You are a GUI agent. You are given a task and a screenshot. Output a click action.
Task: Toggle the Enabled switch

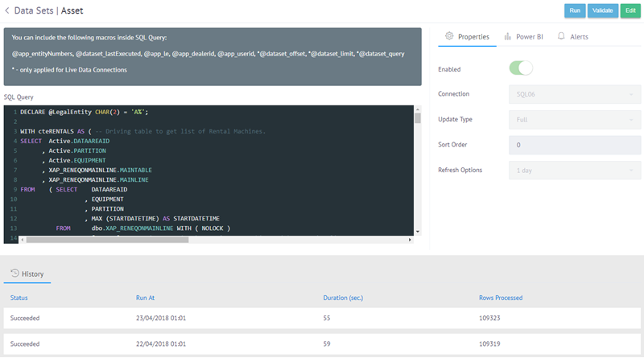click(x=521, y=69)
